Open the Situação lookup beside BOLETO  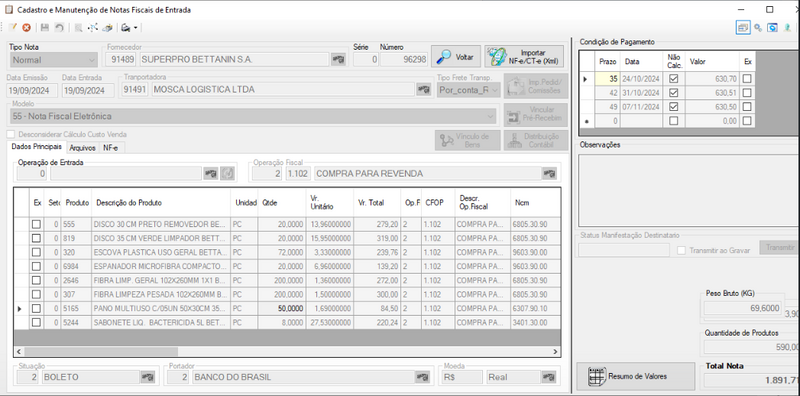point(147,377)
